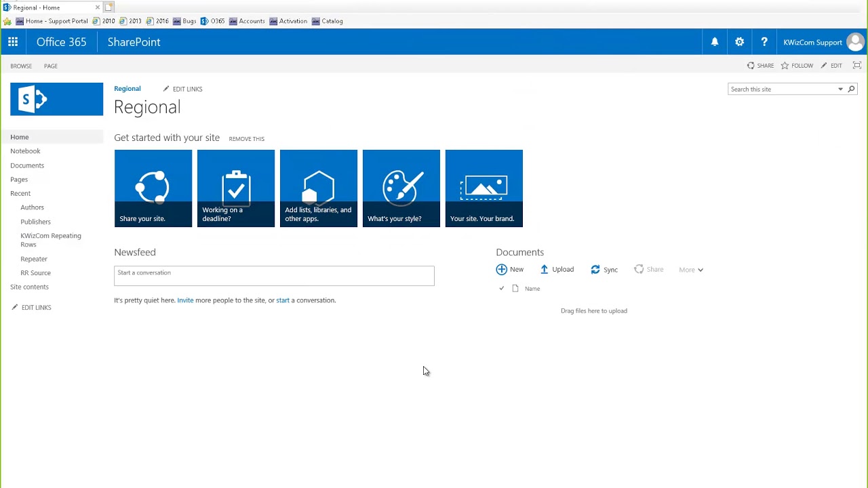This screenshot has width=868, height=488.
Task: Open the Bugs bookmark
Action: 184,21
